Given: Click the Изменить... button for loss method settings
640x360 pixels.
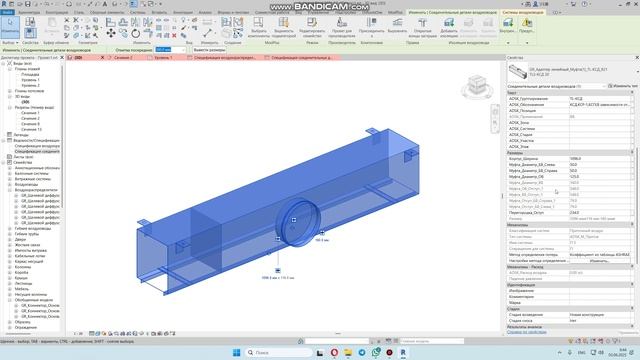Looking at the screenshot, I should pos(600,261).
